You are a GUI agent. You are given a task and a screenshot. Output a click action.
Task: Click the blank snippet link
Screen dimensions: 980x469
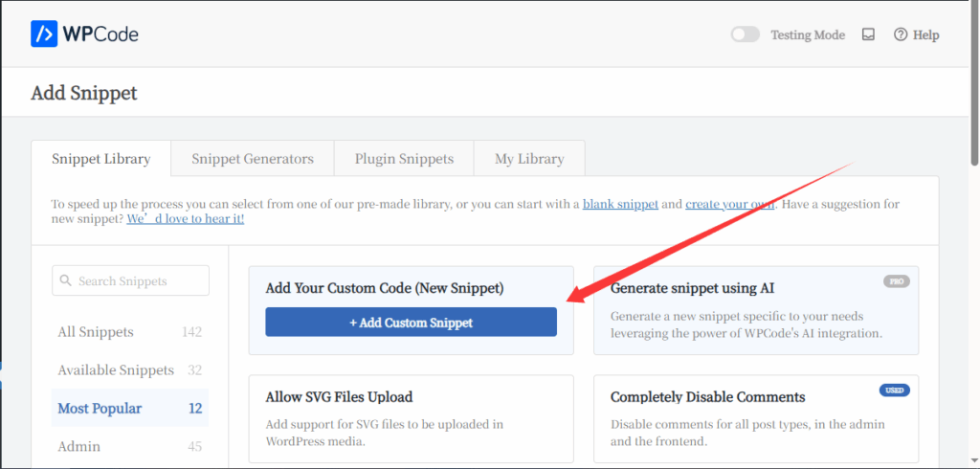click(620, 204)
